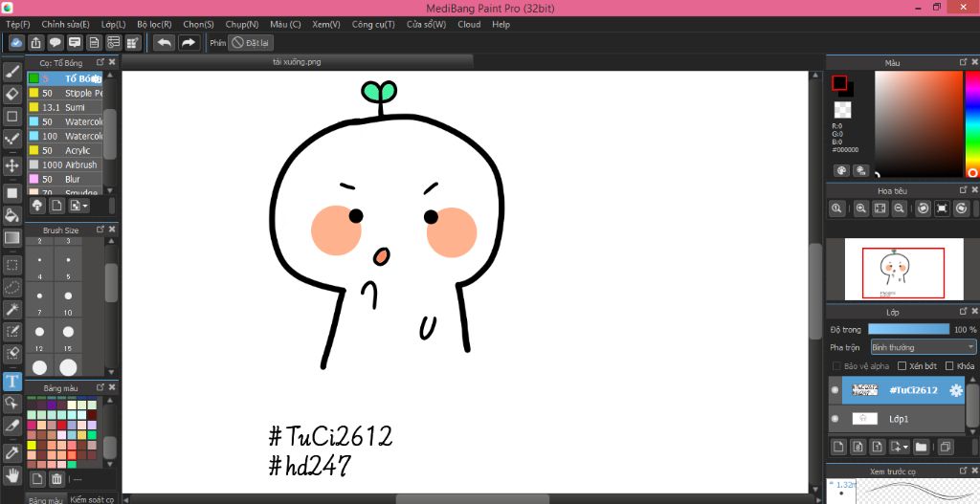Viewport: 980px width, 504px height.
Task: Activate the Text tool
Action: point(11,381)
